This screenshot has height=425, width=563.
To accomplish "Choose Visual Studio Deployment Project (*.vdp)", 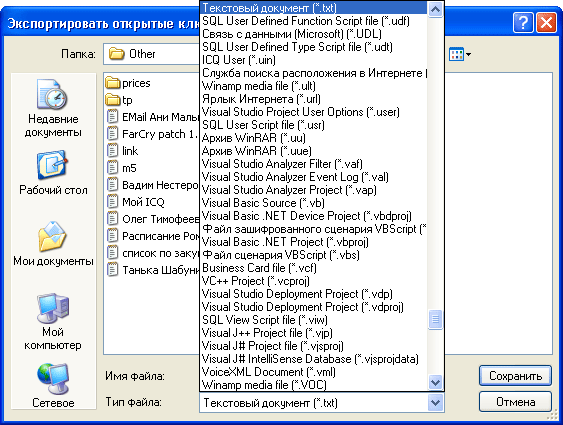I will tap(313, 294).
